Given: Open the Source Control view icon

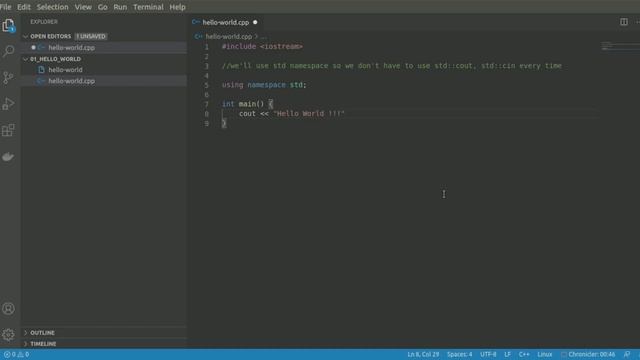Looking at the screenshot, I should (x=8, y=78).
